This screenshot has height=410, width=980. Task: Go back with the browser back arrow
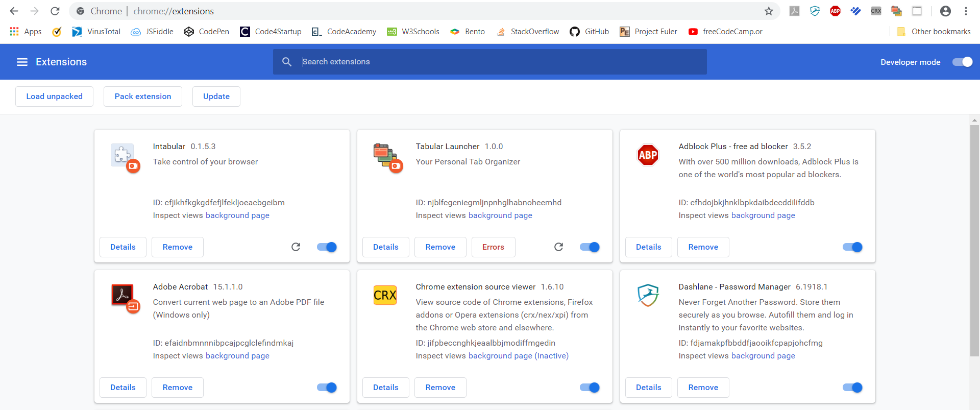(x=14, y=11)
